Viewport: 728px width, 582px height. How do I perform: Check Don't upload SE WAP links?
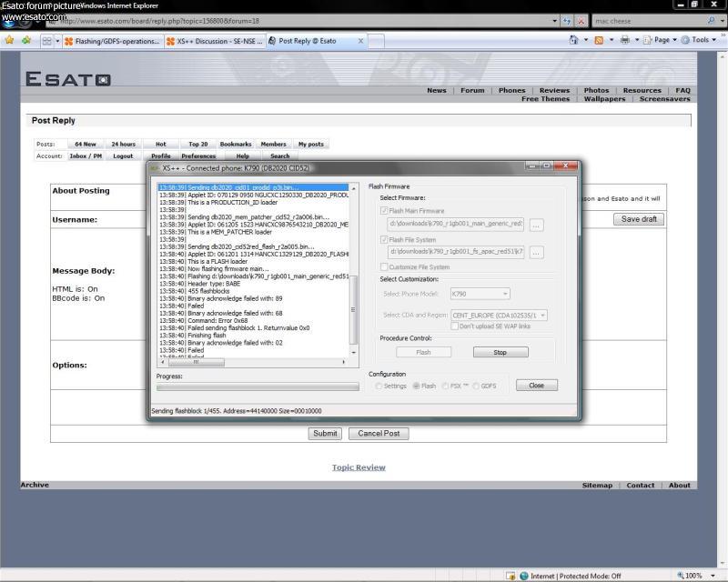coord(454,326)
